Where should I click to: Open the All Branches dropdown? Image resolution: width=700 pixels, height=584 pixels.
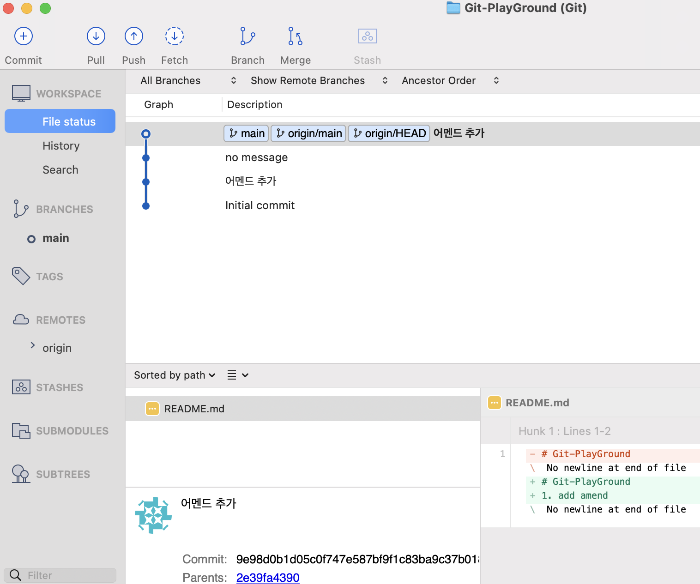pos(188,81)
